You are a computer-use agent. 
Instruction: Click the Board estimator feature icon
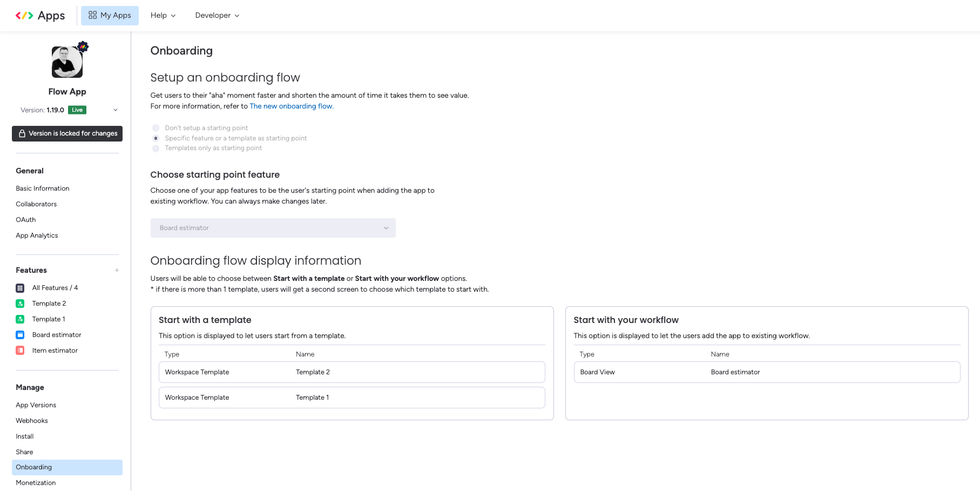pos(20,334)
